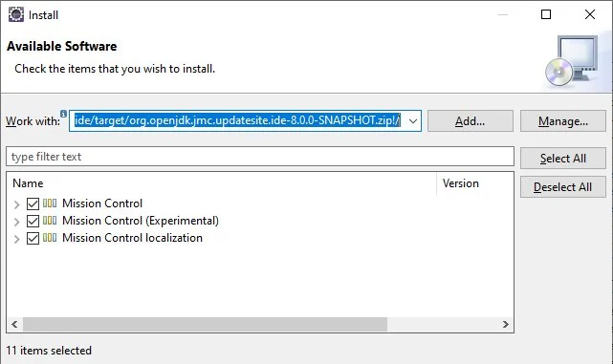Uncheck the Mission Control localization checkbox
This screenshot has height=364, width=613.
click(33, 238)
